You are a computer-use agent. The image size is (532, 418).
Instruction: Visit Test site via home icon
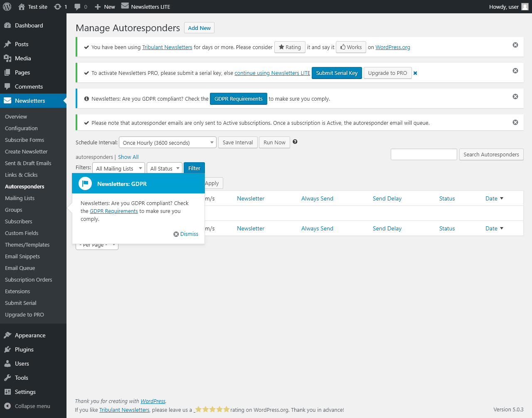point(22,7)
